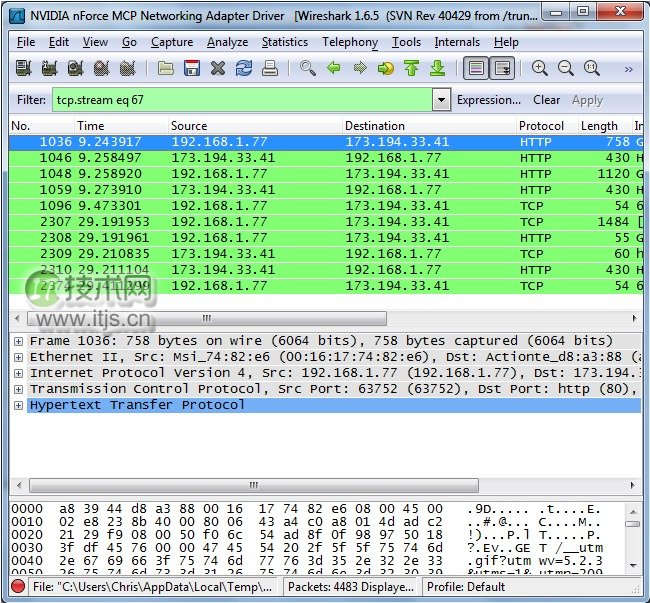
Task: Go to specific packet number icon
Action: pos(386,68)
